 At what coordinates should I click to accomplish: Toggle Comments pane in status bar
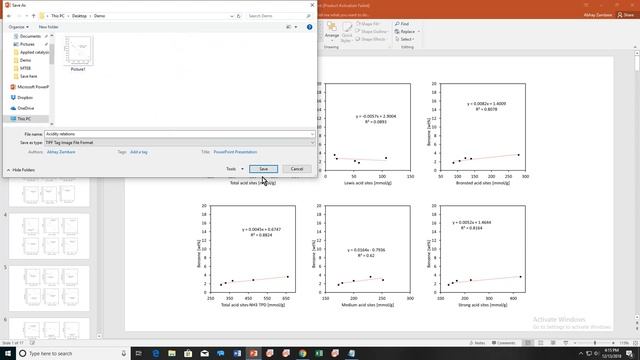point(503,343)
